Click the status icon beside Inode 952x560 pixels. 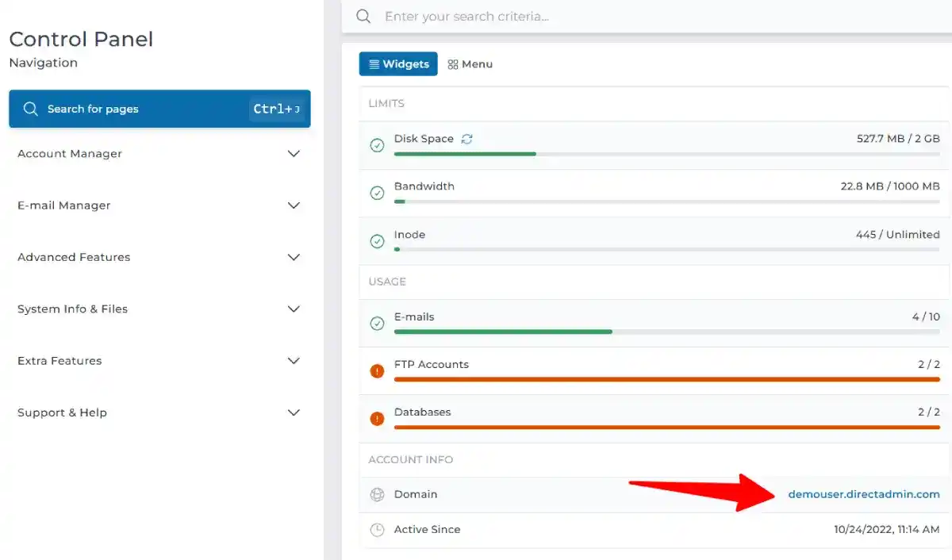(377, 242)
